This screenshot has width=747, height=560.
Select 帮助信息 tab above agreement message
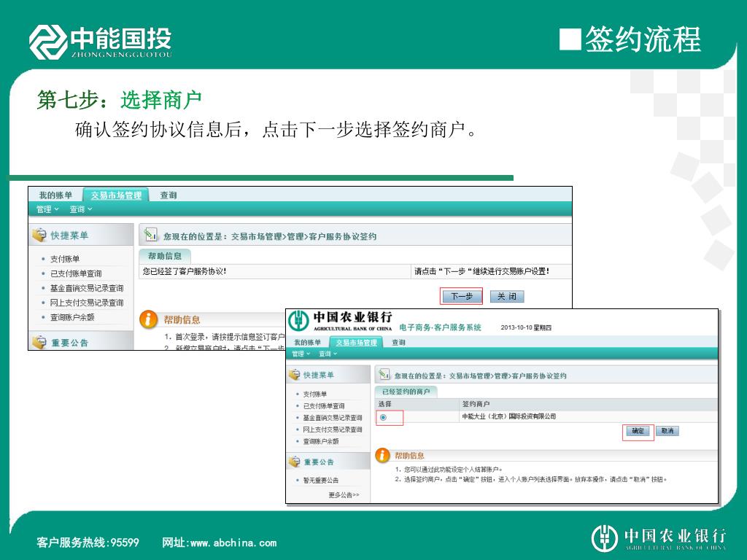tap(165, 256)
